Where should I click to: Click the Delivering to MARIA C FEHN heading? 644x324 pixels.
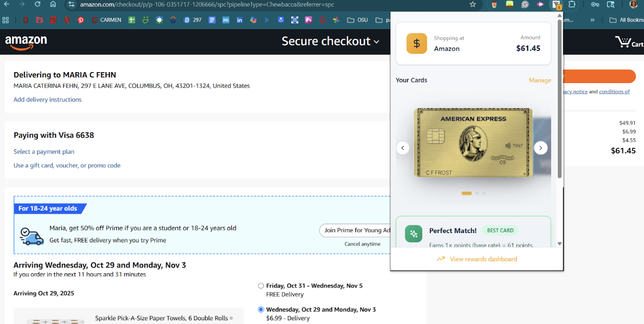(65, 75)
